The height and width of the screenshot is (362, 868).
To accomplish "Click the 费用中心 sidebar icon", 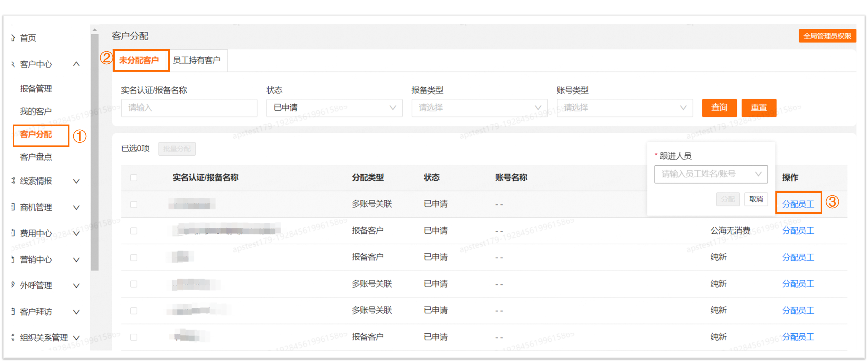I will tap(13, 233).
